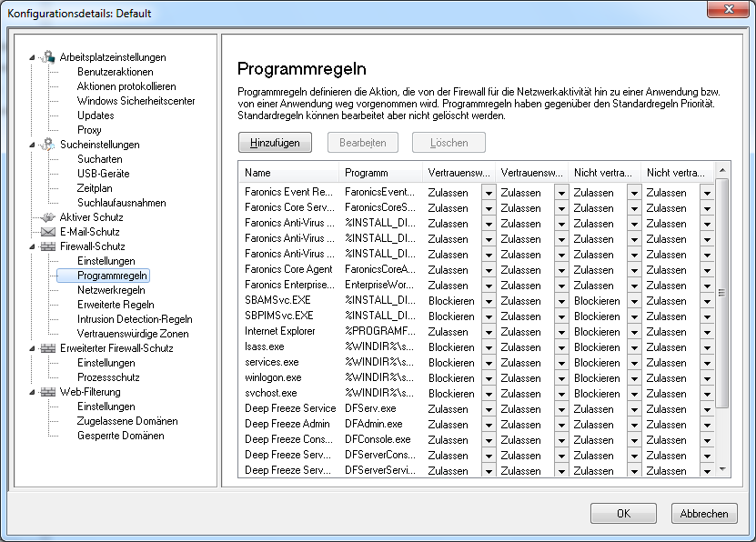
Task: Collapse the Erweiterter Firewall-Schutz node
Action: pyautogui.click(x=32, y=348)
